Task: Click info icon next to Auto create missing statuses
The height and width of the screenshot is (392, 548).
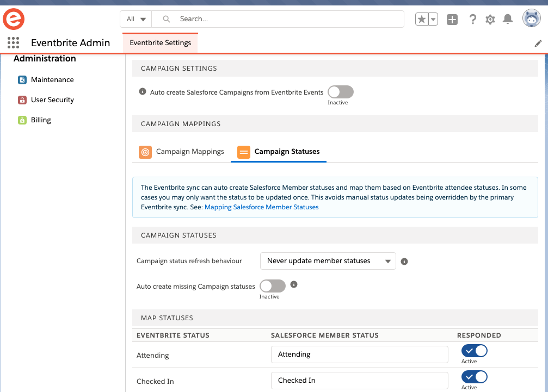Action: 294,284
